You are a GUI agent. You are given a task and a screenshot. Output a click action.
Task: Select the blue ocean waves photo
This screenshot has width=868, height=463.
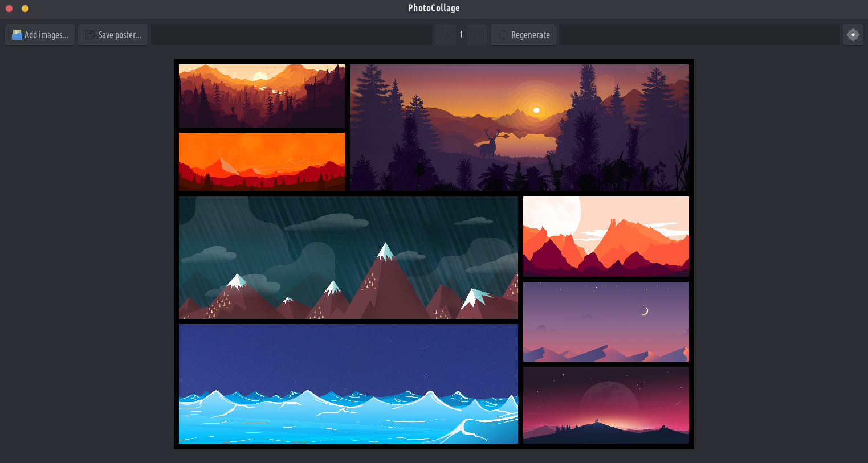click(348, 384)
